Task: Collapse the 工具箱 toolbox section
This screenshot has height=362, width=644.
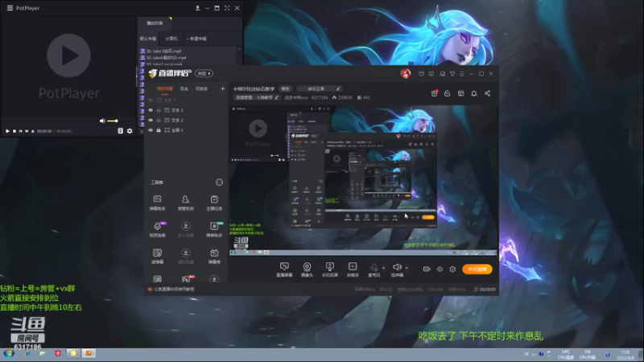Action: pyautogui.click(x=219, y=183)
